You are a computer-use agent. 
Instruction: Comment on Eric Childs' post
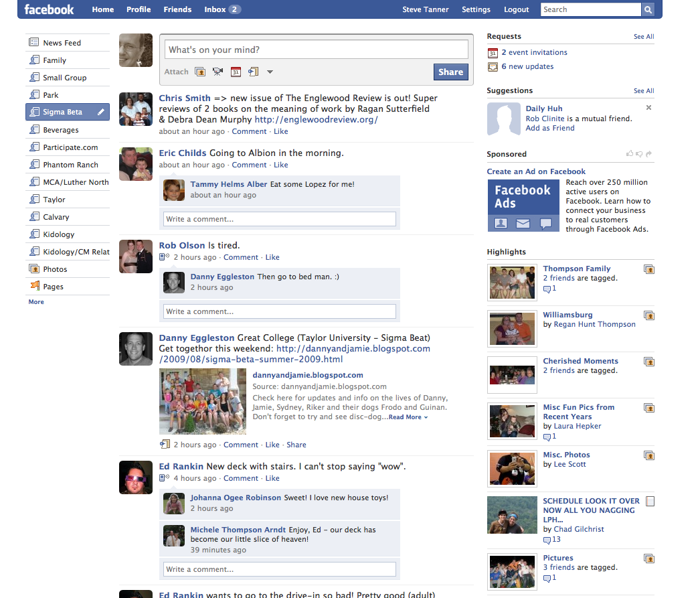(x=249, y=165)
